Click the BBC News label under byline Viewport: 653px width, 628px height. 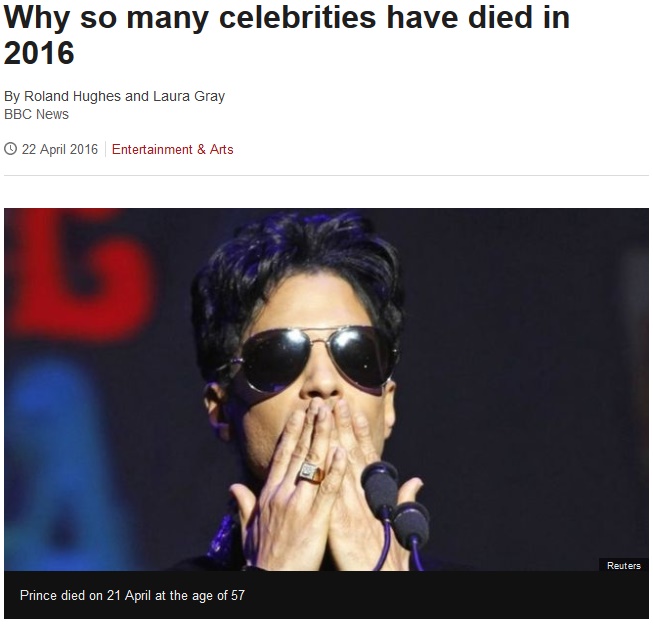[36, 114]
